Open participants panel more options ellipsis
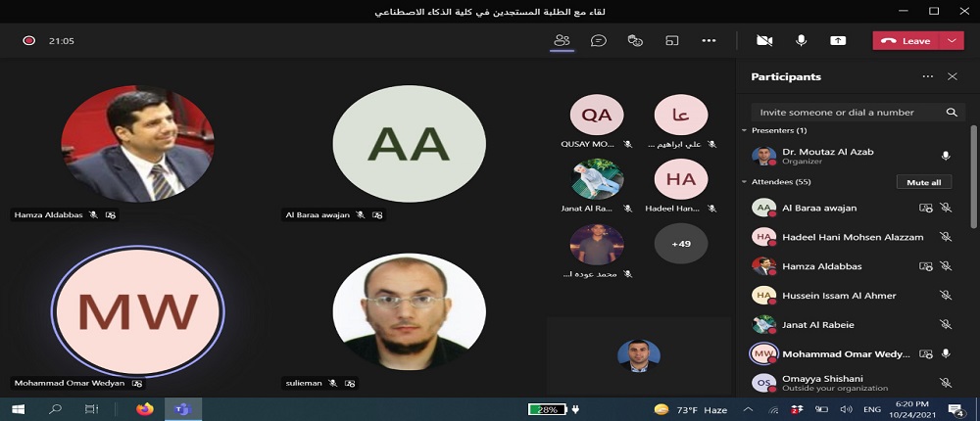This screenshot has height=421, width=980. [x=927, y=76]
